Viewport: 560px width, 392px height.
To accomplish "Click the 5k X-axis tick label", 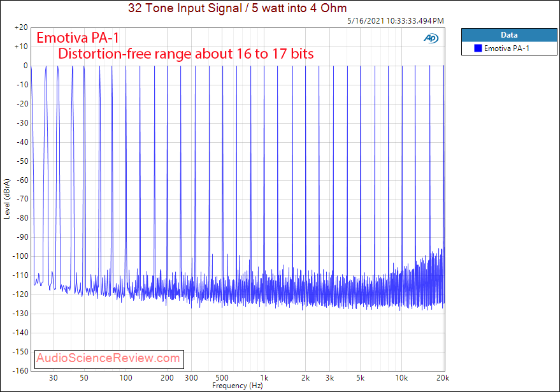I will pos(361,378).
